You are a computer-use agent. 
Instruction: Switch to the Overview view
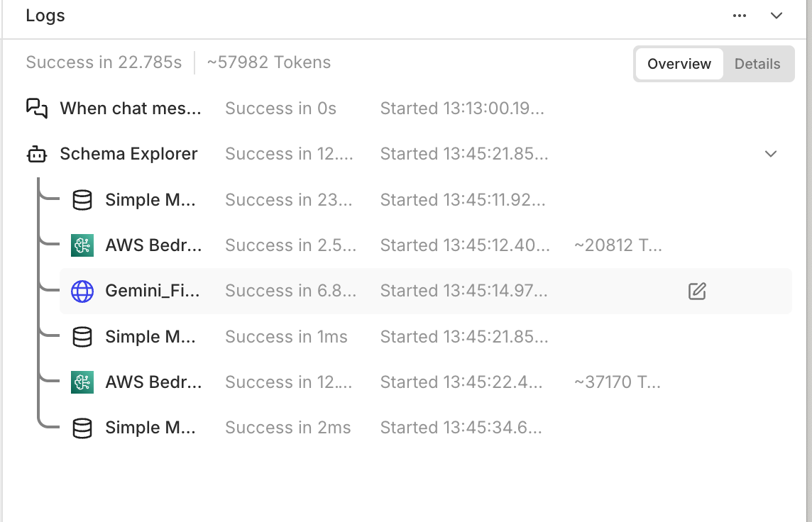point(679,64)
